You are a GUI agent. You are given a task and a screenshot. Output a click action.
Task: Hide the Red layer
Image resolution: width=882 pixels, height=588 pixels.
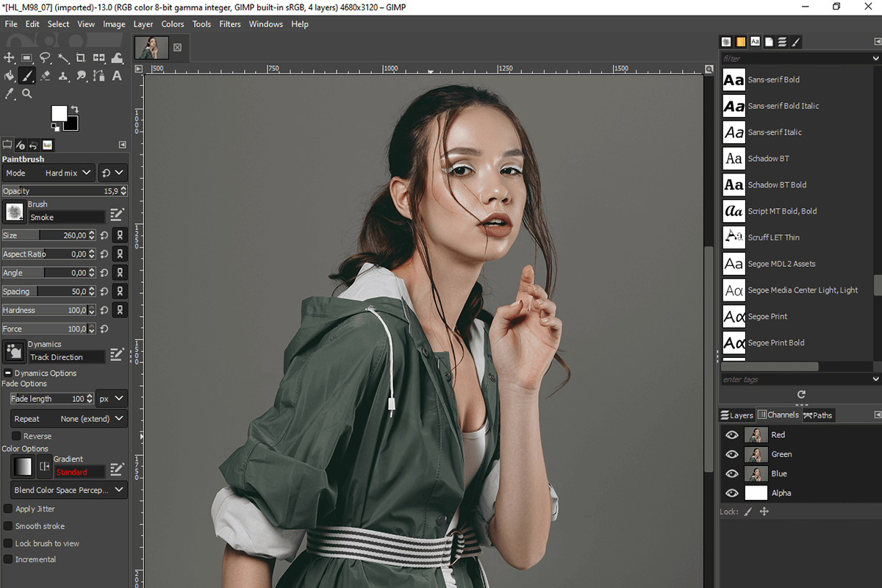731,434
